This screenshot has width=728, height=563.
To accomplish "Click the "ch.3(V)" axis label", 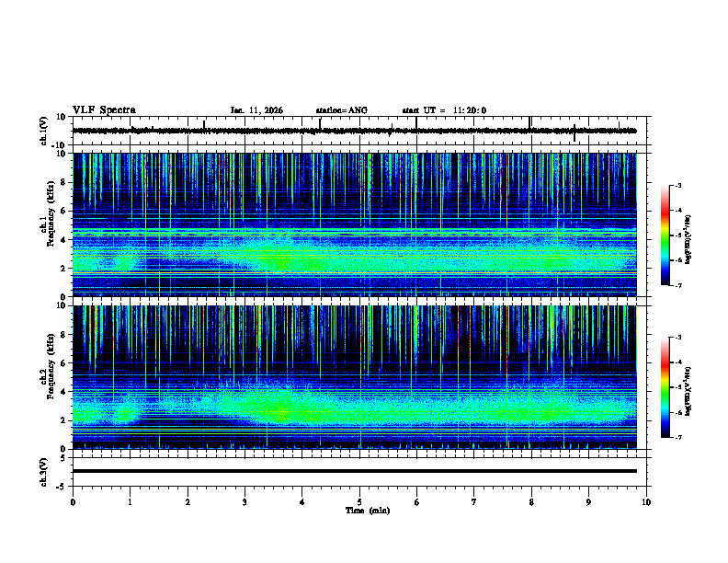I will tap(43, 472).
